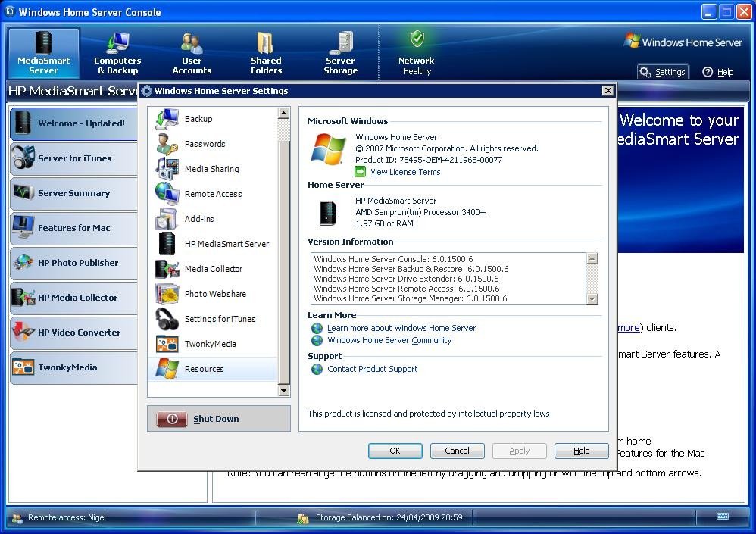Viewport: 756px width, 534px height.
Task: Open Server for iTunes in the sidebar
Action: tap(73, 158)
